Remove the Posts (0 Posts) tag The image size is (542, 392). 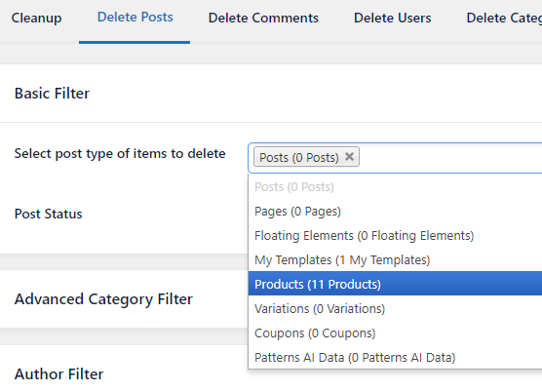349,157
